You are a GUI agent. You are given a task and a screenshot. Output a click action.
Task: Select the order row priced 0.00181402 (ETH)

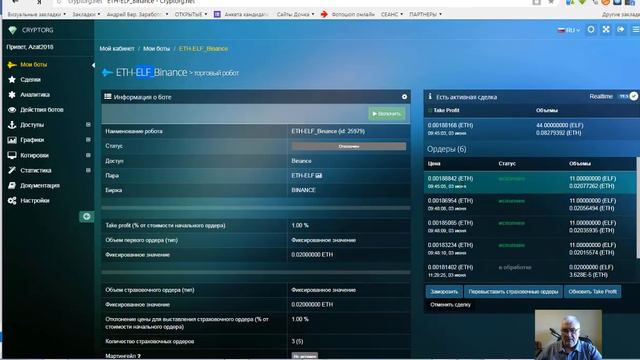pos(529,271)
